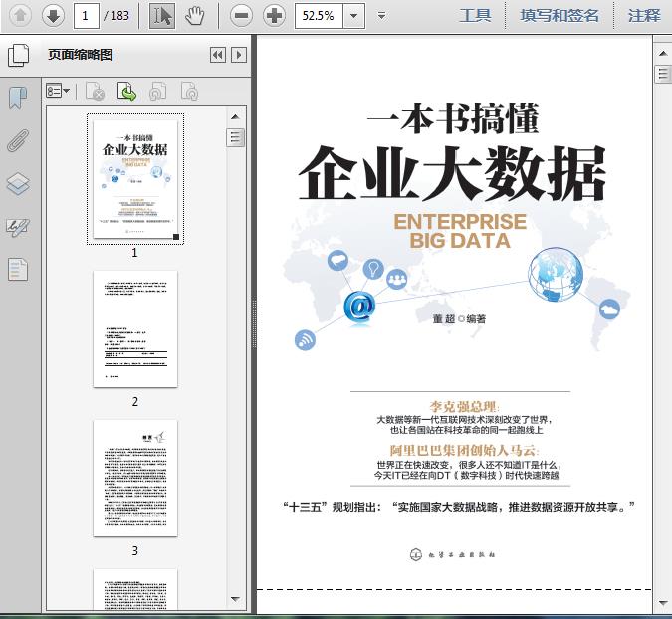Open the 注释 (Comment) pane
Image resolution: width=672 pixels, height=619 pixels.
click(x=644, y=15)
